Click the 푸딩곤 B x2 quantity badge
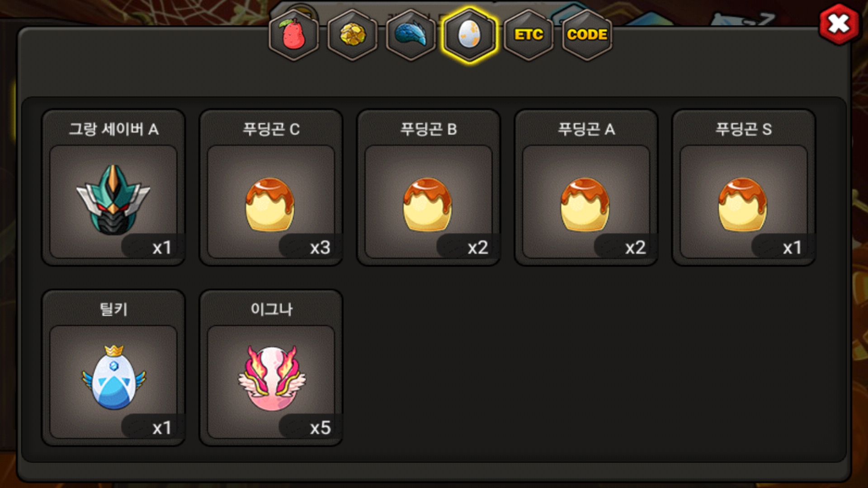 pos(478,247)
